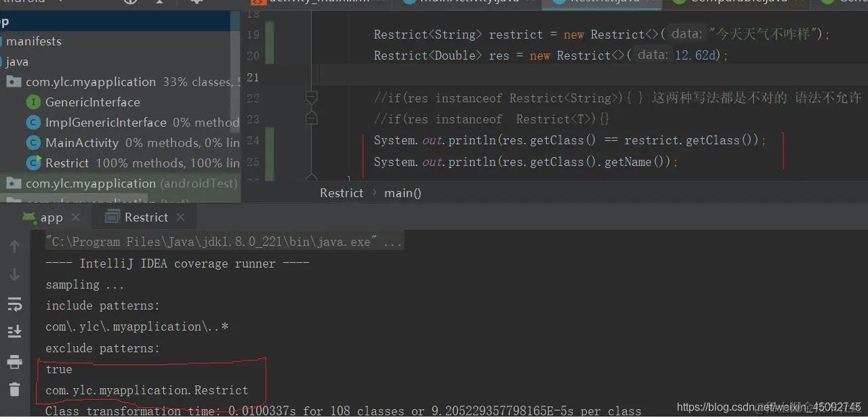
Task: Select ImplGenericInterface in the project tree
Action: coord(106,123)
